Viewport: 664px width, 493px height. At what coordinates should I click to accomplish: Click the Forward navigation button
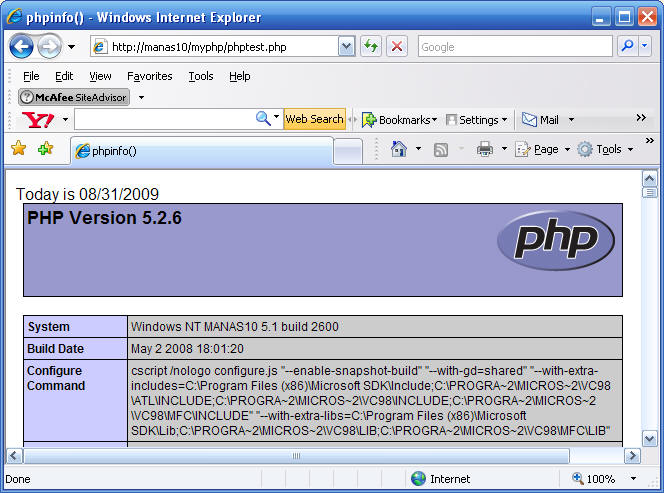[49, 46]
